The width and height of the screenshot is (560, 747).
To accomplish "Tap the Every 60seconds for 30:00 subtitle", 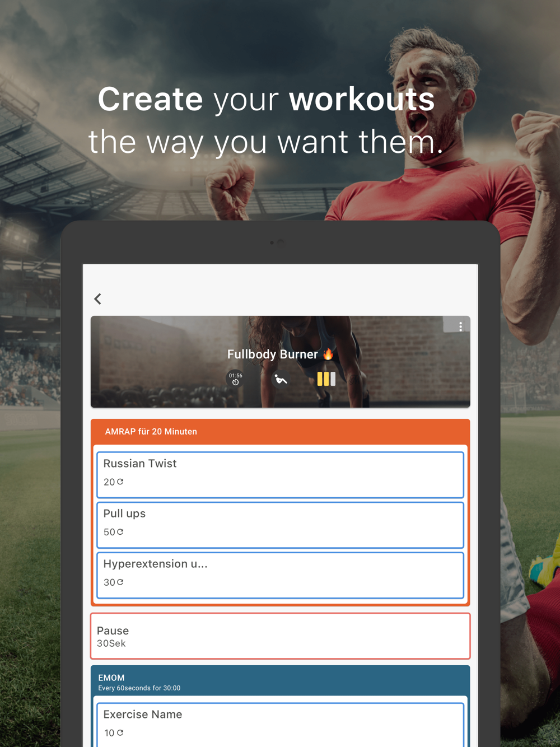I will point(139,688).
